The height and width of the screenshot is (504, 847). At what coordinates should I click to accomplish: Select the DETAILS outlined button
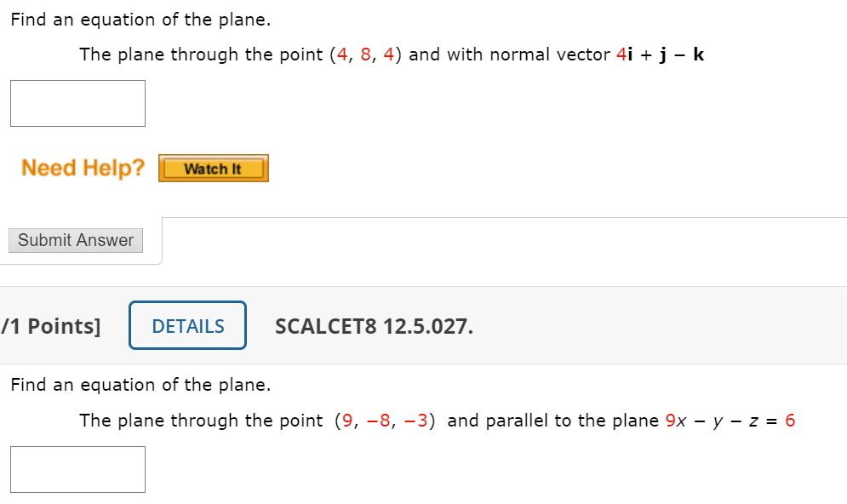click(187, 325)
